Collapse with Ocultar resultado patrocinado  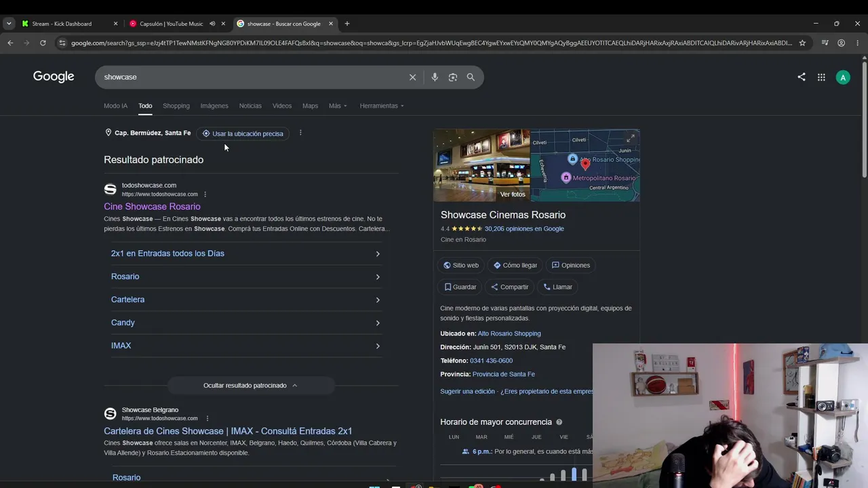coord(251,386)
